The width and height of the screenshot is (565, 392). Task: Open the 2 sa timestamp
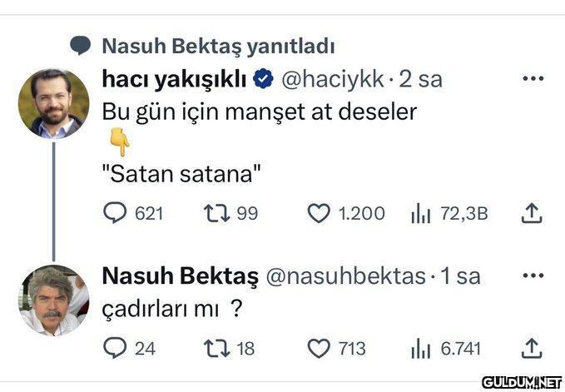[421, 79]
